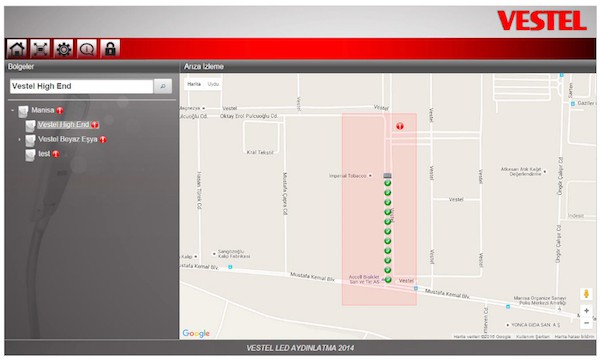The image size is (600, 361).
Task: Go to the home page icon
Action: (x=17, y=49)
